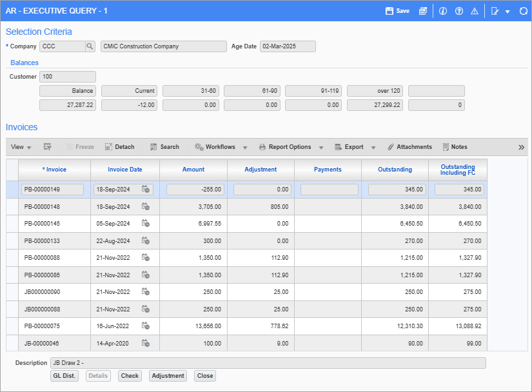This screenshot has height=392, width=532.
Task: Click the refresh icon in header
Action: click(x=524, y=11)
